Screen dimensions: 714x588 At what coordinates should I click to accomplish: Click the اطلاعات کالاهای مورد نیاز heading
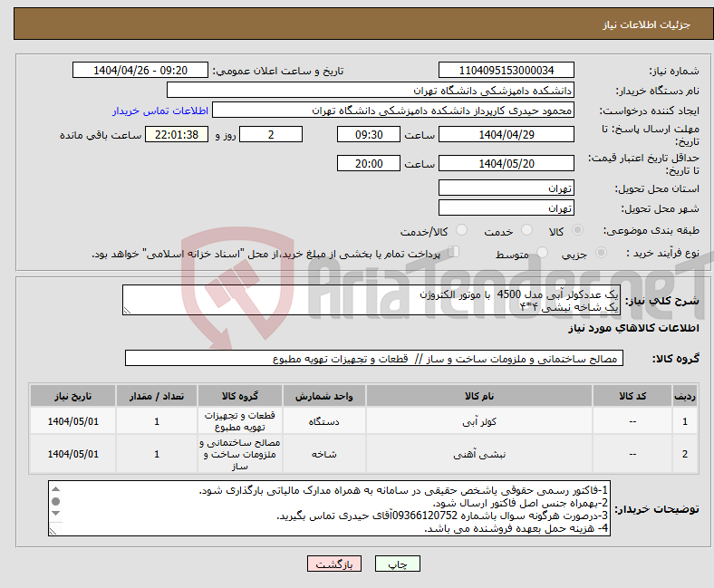[633, 328]
